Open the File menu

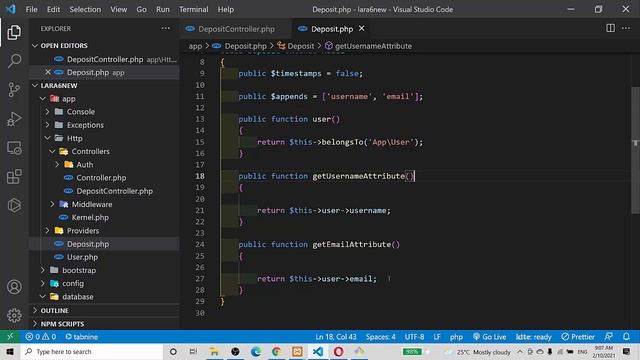[31, 9]
